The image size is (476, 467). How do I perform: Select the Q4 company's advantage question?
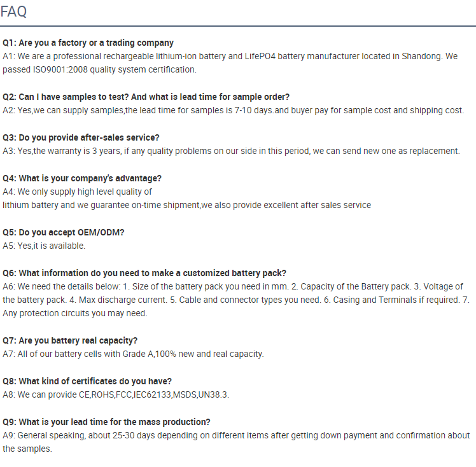pos(82,178)
